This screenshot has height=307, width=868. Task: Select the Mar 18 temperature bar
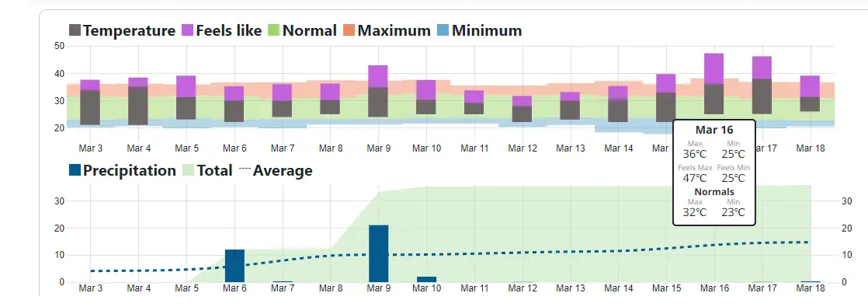(x=810, y=104)
